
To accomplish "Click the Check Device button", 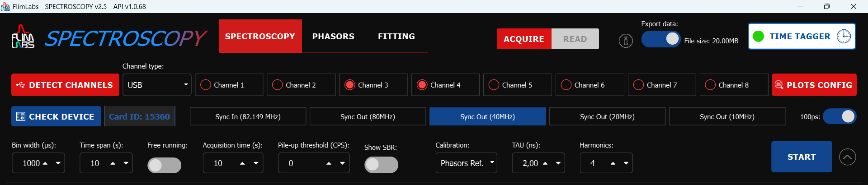I will pyautogui.click(x=56, y=116).
